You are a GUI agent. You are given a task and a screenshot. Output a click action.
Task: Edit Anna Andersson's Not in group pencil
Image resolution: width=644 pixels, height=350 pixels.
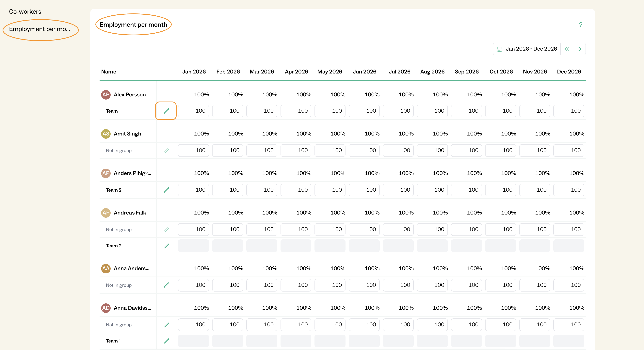[x=166, y=285]
